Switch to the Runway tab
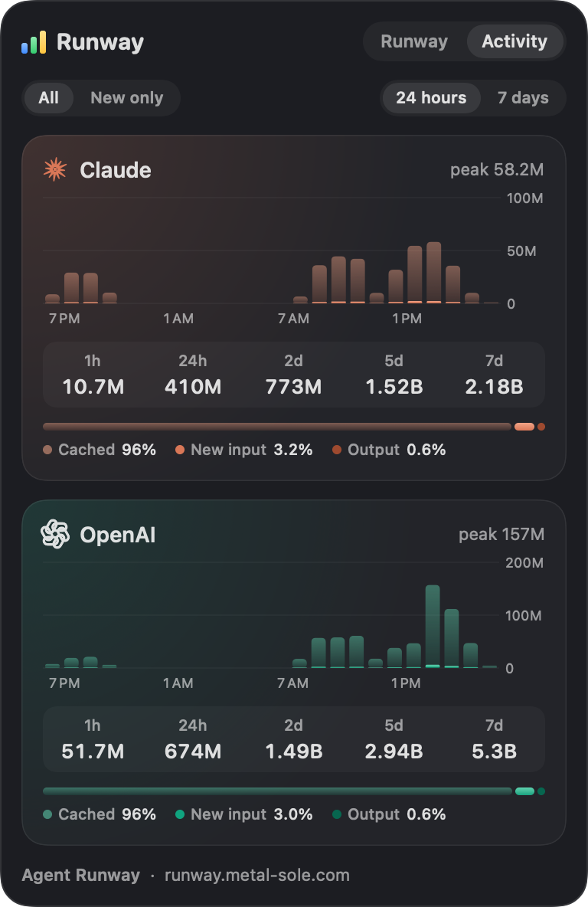This screenshot has height=907, width=588. 414,41
